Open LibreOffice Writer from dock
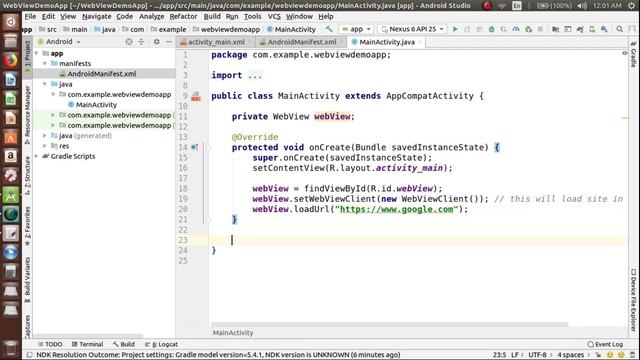The height and width of the screenshot is (360, 640). pos(11,80)
